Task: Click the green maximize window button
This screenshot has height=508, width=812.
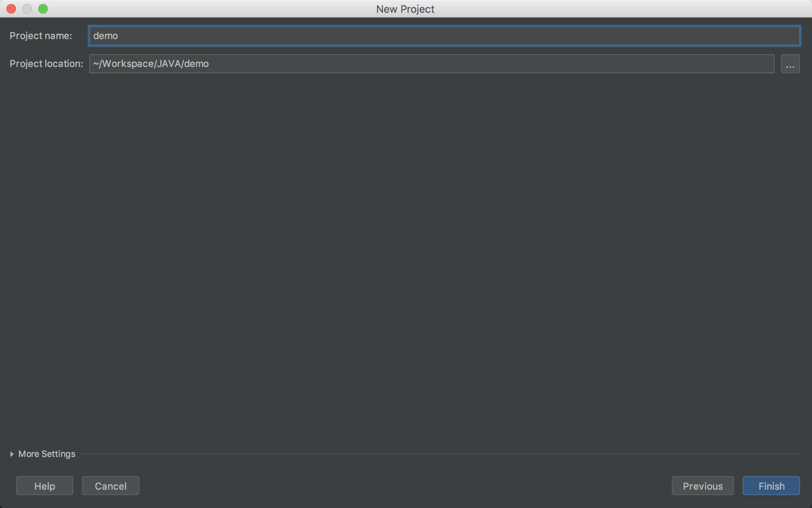Action: pos(43,8)
